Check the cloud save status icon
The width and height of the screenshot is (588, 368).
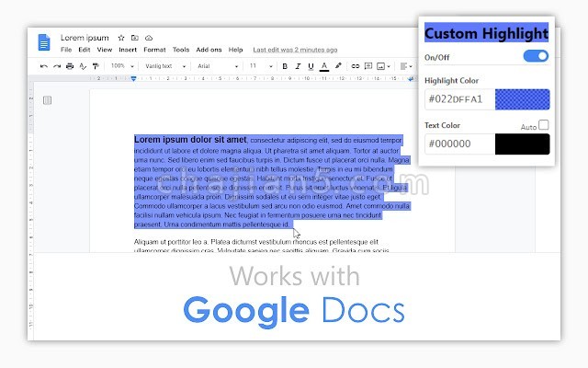(x=149, y=38)
